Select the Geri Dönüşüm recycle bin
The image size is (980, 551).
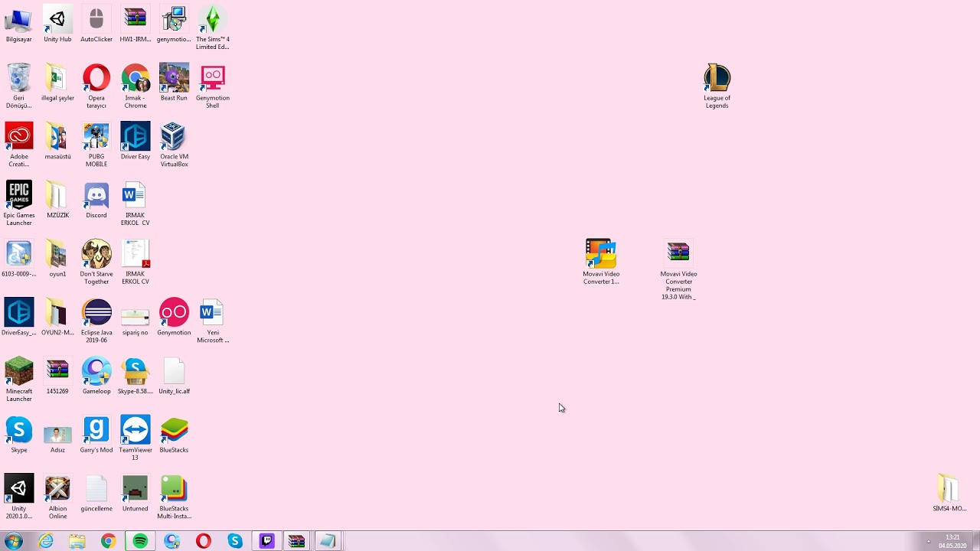(x=18, y=87)
